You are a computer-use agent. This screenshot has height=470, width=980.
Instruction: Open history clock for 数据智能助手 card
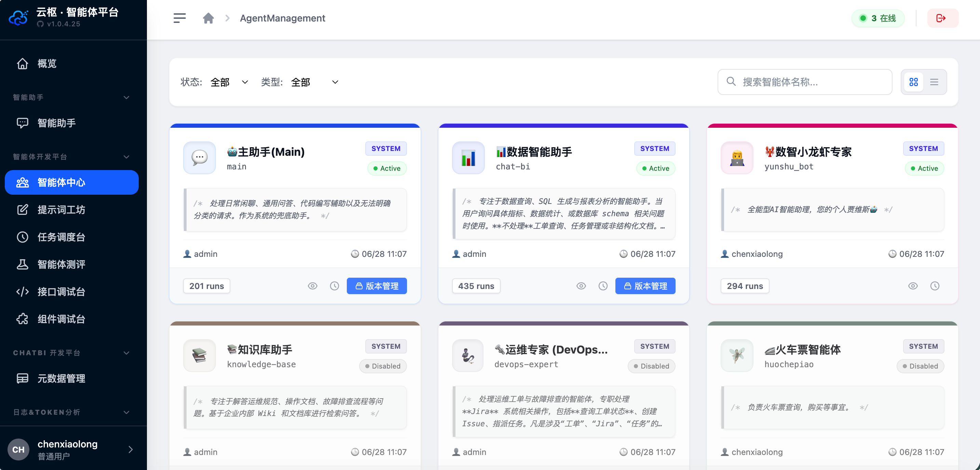(x=603, y=286)
